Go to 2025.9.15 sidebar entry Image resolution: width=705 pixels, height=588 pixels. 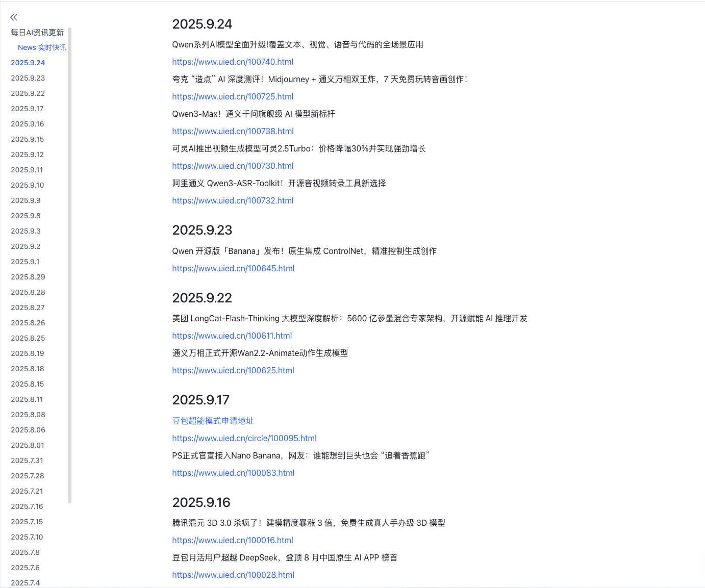28,139
